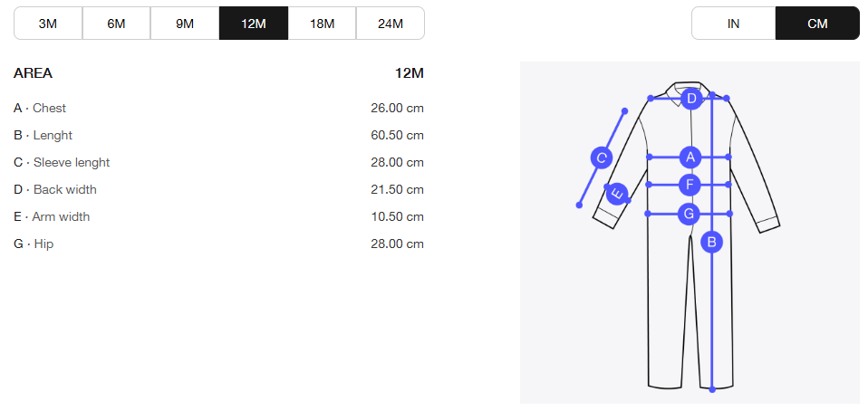Screen dimensions: 868x411
Task: Click the G · Hip measurement label
Action: pyautogui.click(x=34, y=244)
